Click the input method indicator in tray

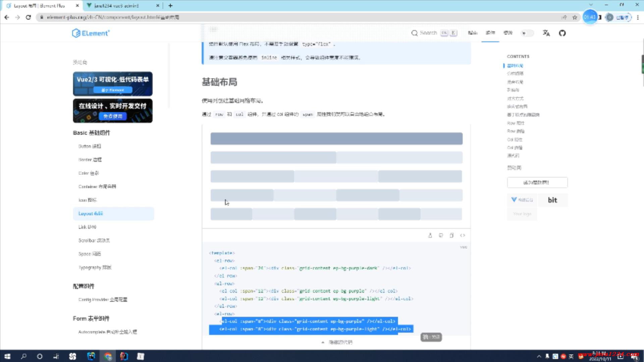pyautogui.click(x=571, y=356)
